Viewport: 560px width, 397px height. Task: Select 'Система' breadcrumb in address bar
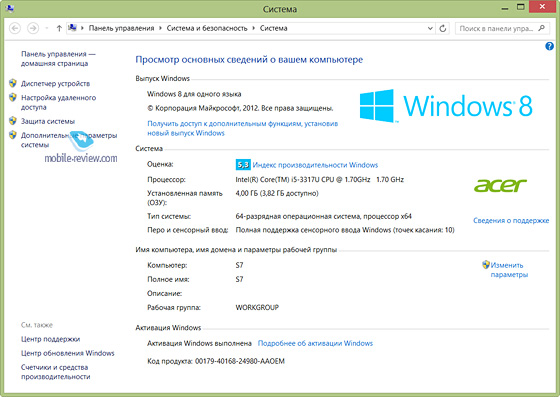tap(274, 28)
